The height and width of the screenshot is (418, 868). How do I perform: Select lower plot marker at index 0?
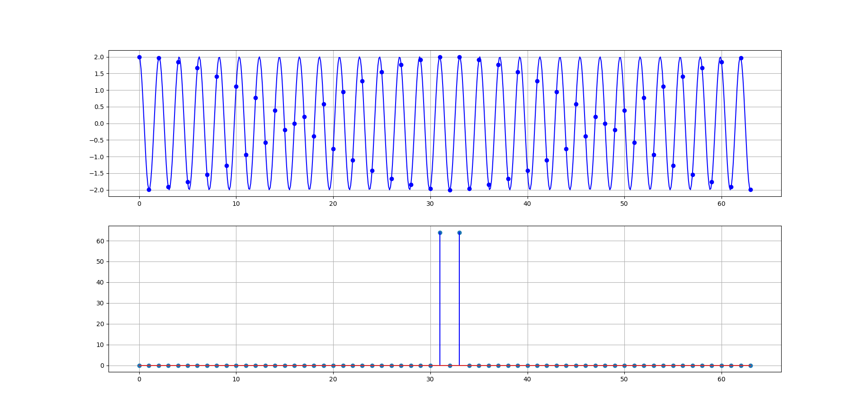click(139, 366)
